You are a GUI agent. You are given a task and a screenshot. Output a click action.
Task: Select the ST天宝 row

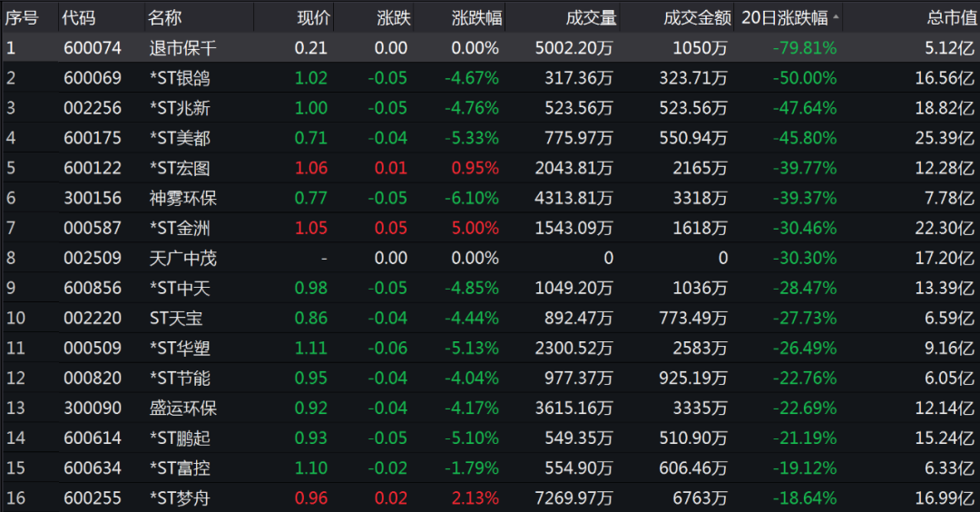click(490, 318)
